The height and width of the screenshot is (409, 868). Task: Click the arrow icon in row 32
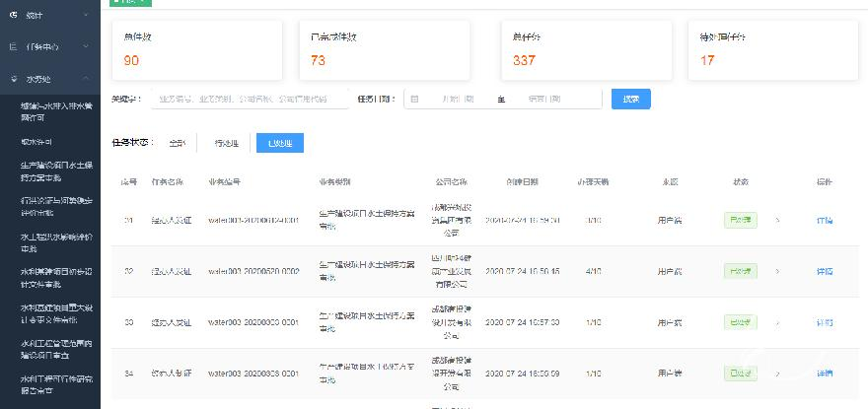777,271
